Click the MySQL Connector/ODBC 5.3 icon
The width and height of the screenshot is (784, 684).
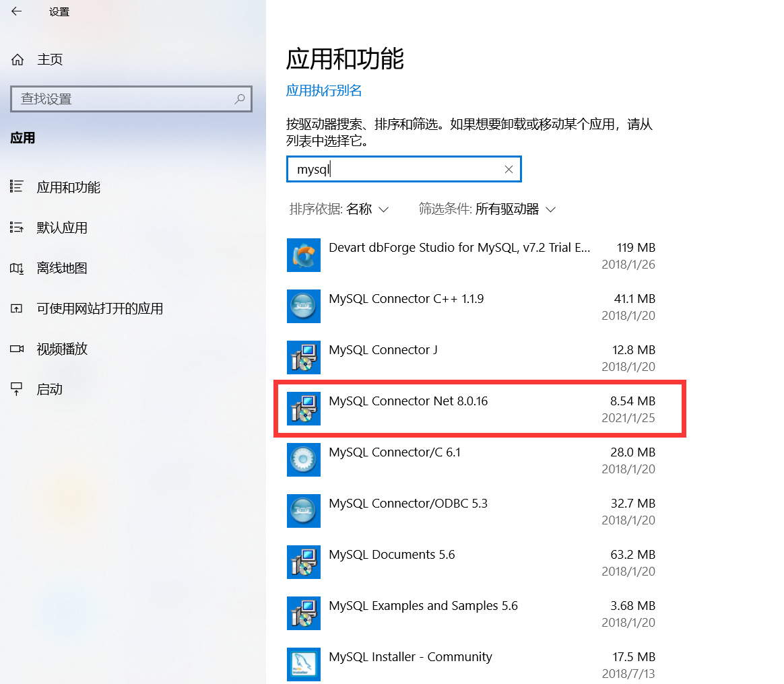(304, 511)
